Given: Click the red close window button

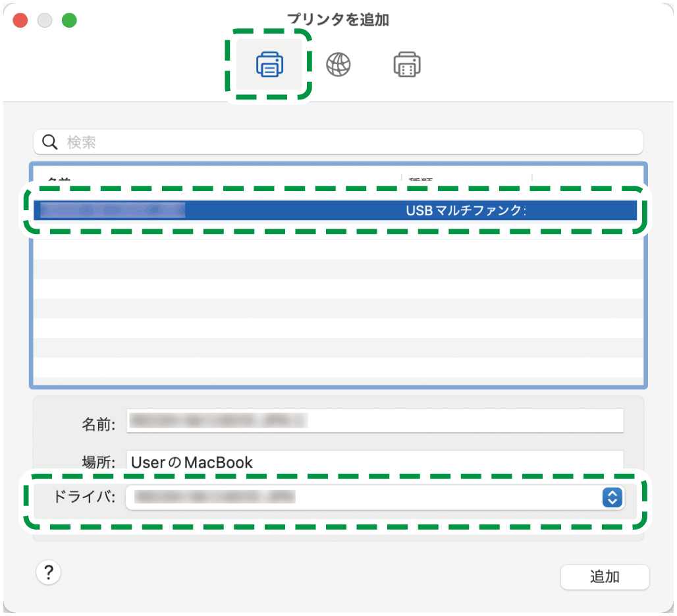Looking at the screenshot, I should click(20, 20).
